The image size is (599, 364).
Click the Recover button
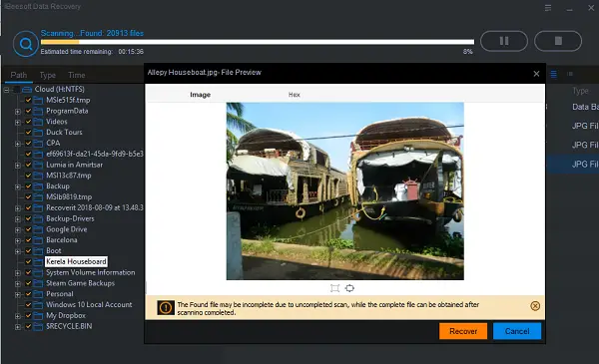coord(463,331)
